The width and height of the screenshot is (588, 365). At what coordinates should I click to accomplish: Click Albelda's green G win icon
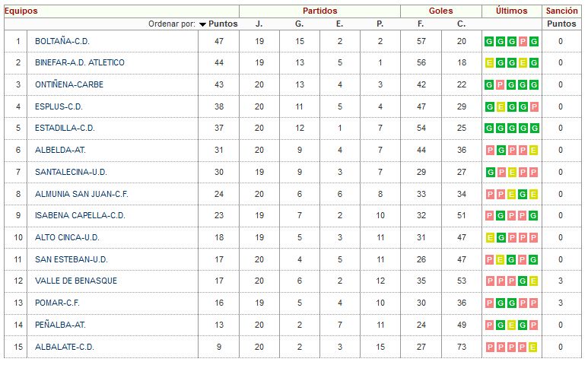point(501,151)
